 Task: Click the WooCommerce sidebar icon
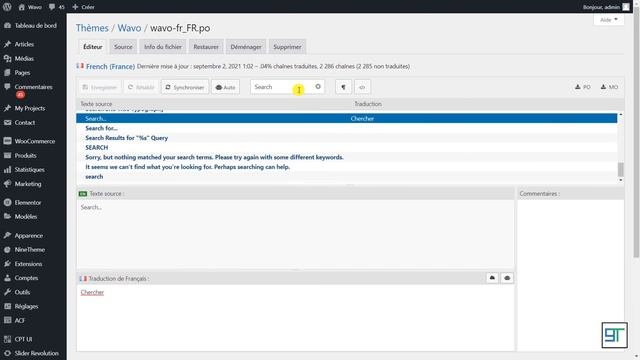tap(7, 141)
